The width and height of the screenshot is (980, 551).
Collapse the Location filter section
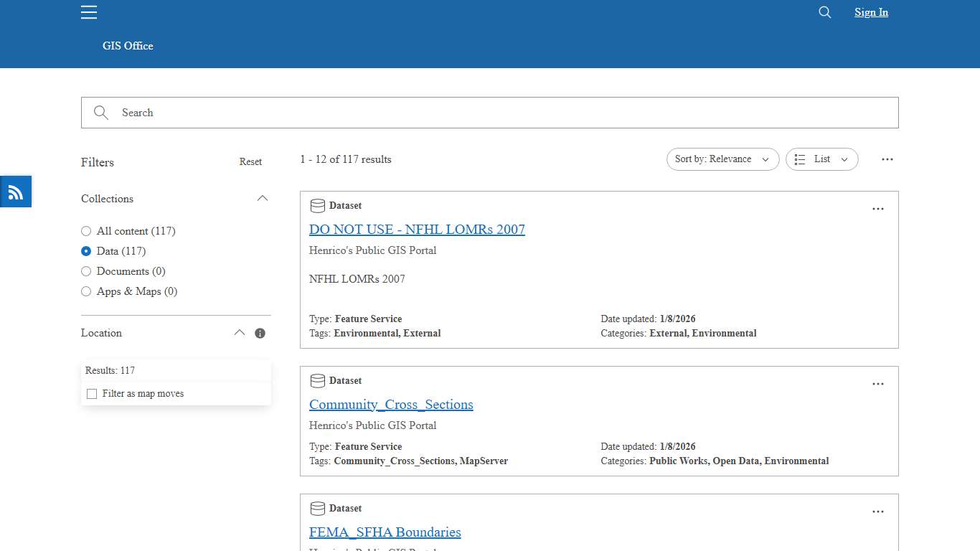pos(240,333)
